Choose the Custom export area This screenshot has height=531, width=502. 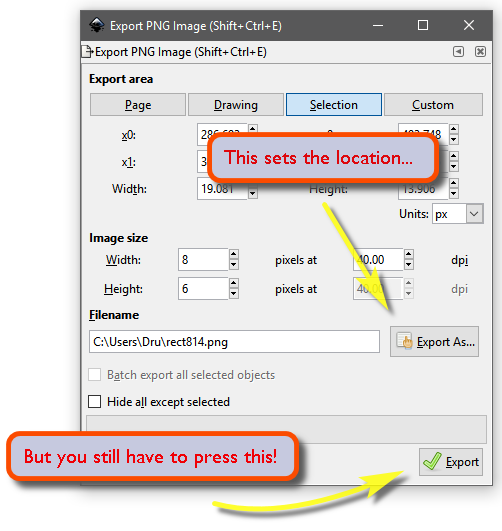pos(433,105)
